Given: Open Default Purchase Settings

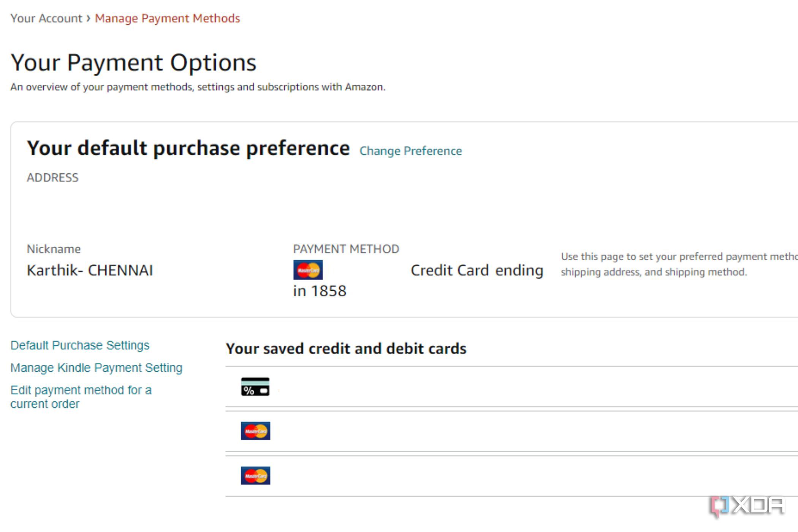Looking at the screenshot, I should 80,345.
